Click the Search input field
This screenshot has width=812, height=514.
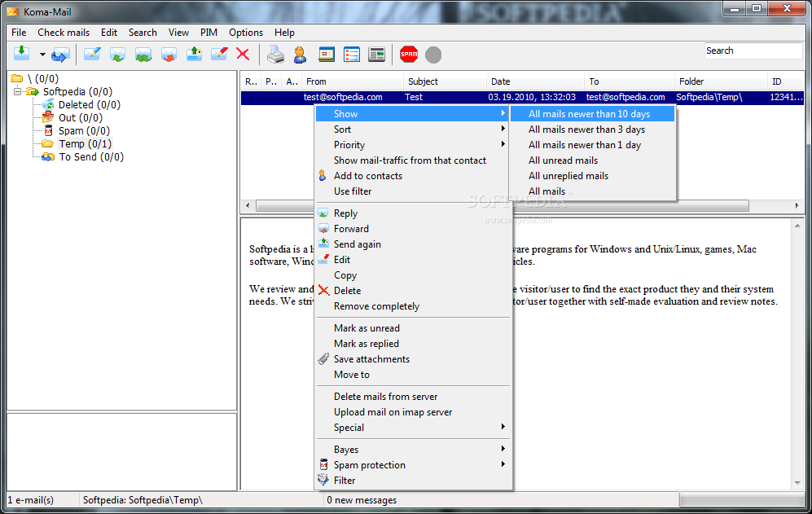[753, 51]
